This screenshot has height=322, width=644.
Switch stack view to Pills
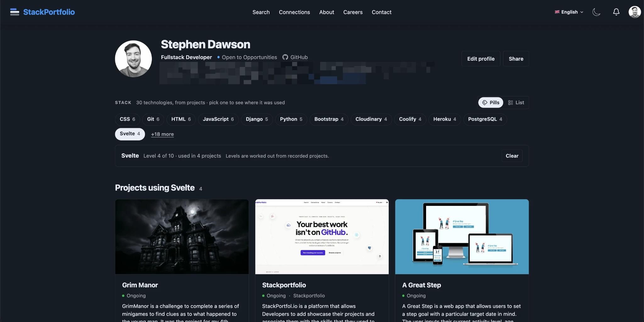(x=491, y=102)
